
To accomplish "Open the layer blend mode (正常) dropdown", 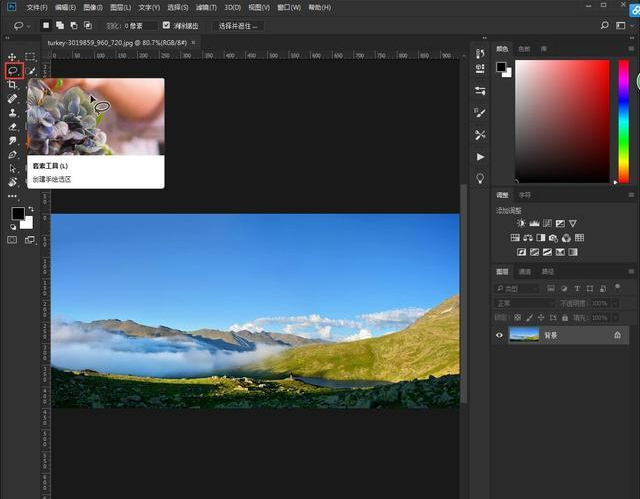I will pyautogui.click(x=524, y=303).
